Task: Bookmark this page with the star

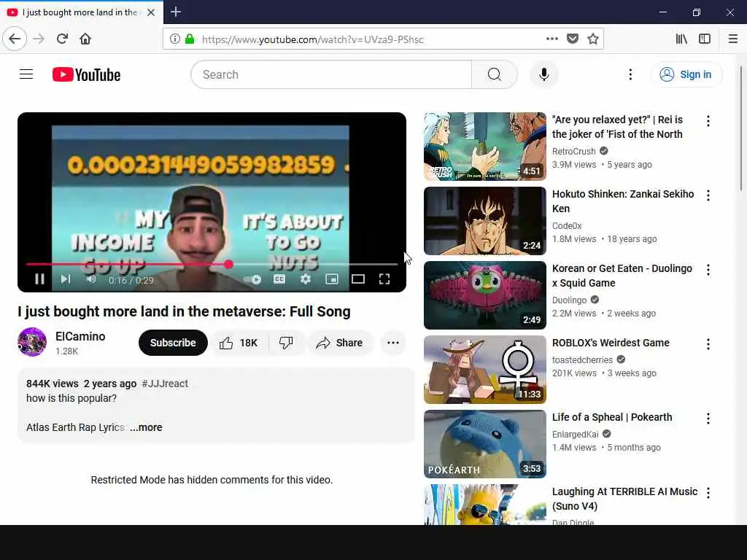Action: (592, 39)
